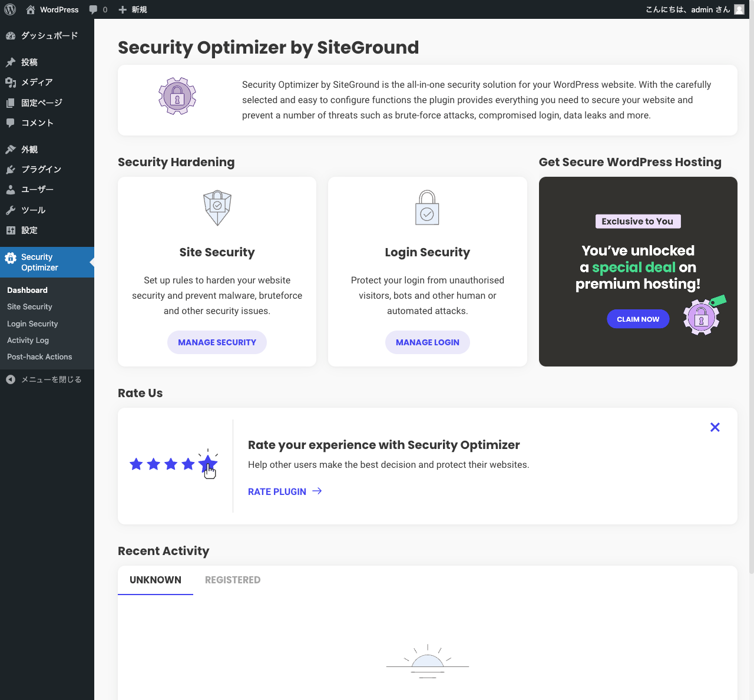Click the third rating star
This screenshot has height=700, width=754.
tap(171, 464)
